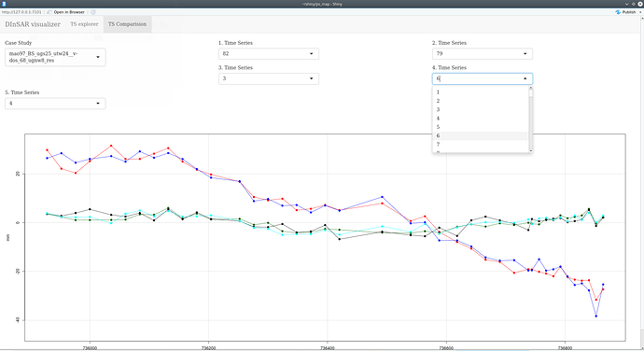Click the app icon in the title bar
The image size is (644, 351).
tap(4, 4)
